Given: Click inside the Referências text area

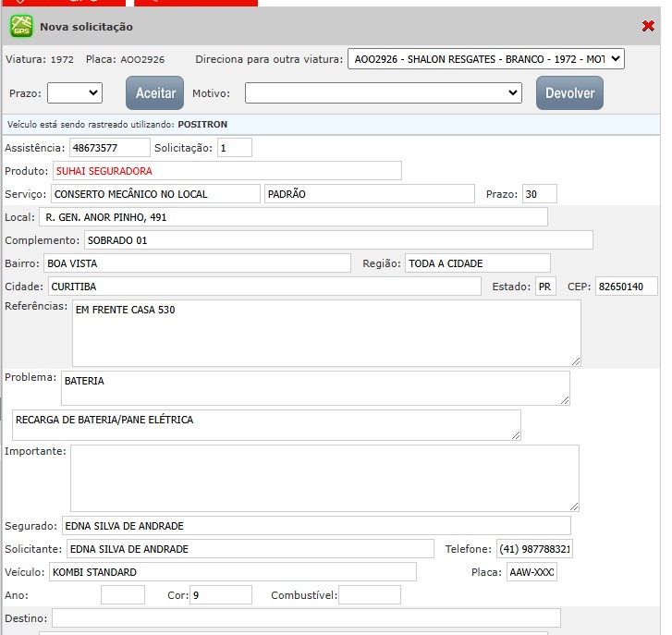Looking at the screenshot, I should (326, 333).
